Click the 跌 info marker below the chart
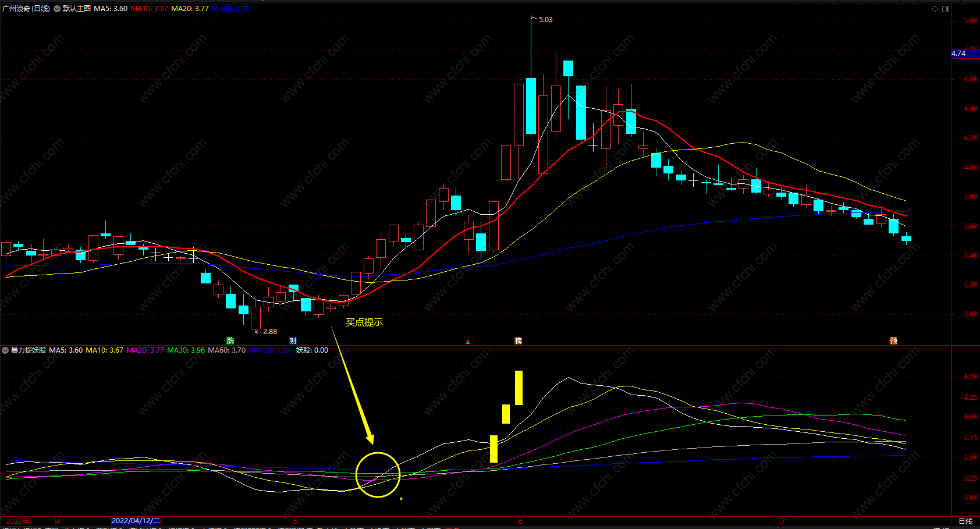The image size is (980, 529). click(x=230, y=340)
